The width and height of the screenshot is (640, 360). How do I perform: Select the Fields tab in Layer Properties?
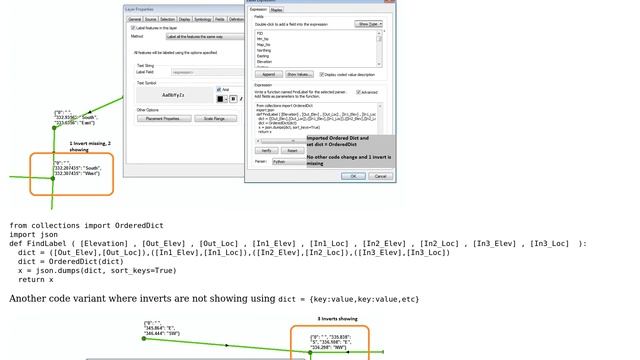pos(220,19)
